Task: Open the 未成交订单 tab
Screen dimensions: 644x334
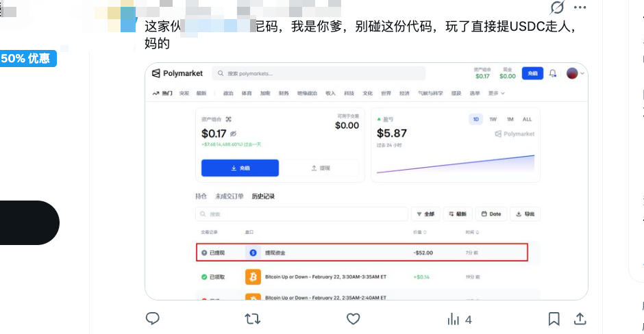Action: pos(230,196)
